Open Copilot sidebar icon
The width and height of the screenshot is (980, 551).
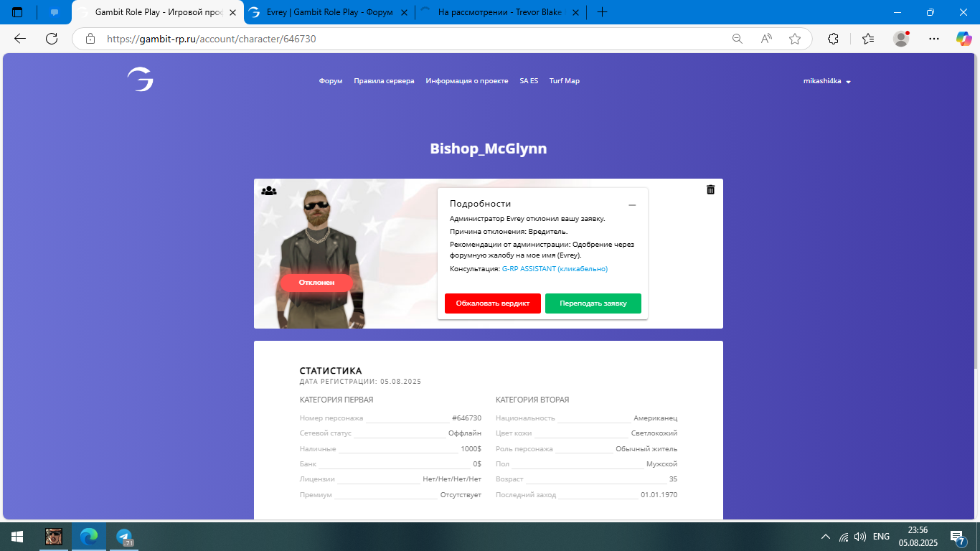(x=963, y=39)
